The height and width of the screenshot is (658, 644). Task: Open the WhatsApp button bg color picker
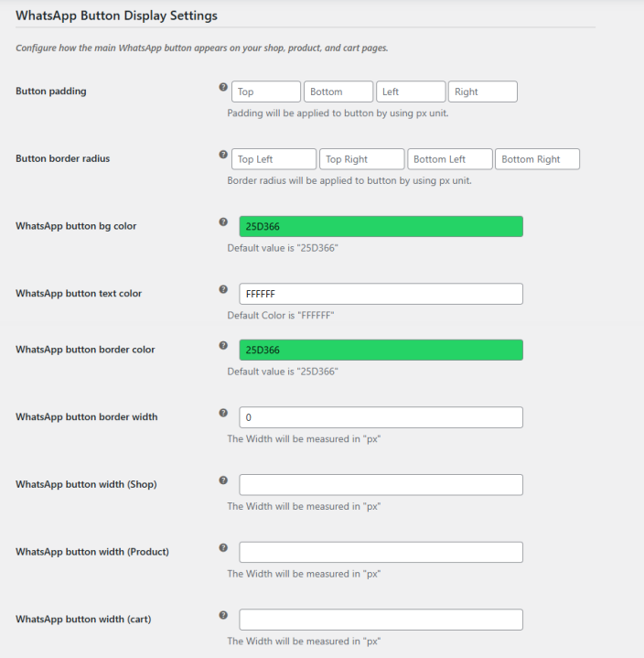pos(381,227)
